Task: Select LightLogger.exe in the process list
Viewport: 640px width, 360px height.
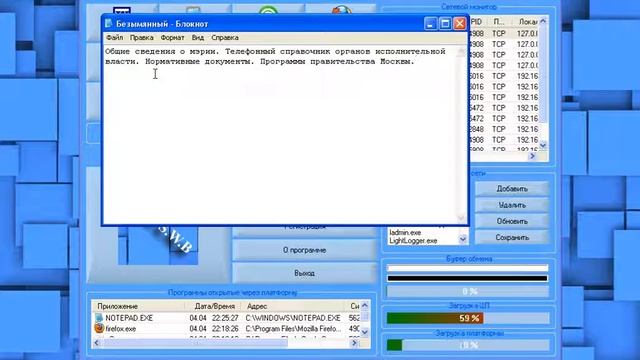Action: 413,240
